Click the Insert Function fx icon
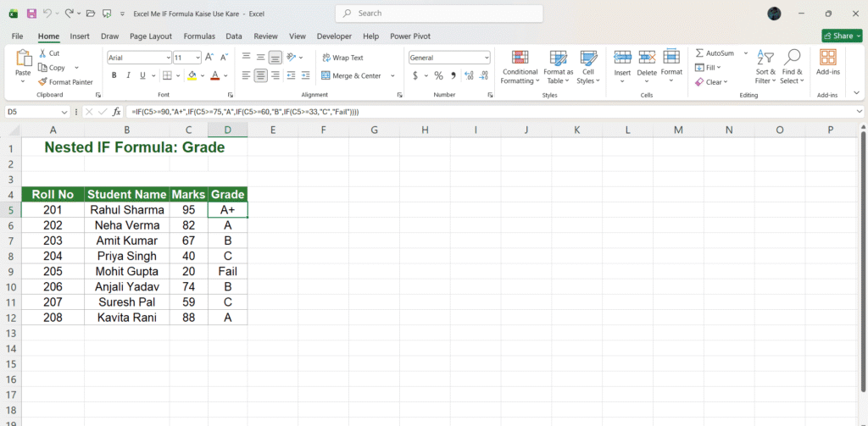The image size is (868, 426). click(x=116, y=112)
